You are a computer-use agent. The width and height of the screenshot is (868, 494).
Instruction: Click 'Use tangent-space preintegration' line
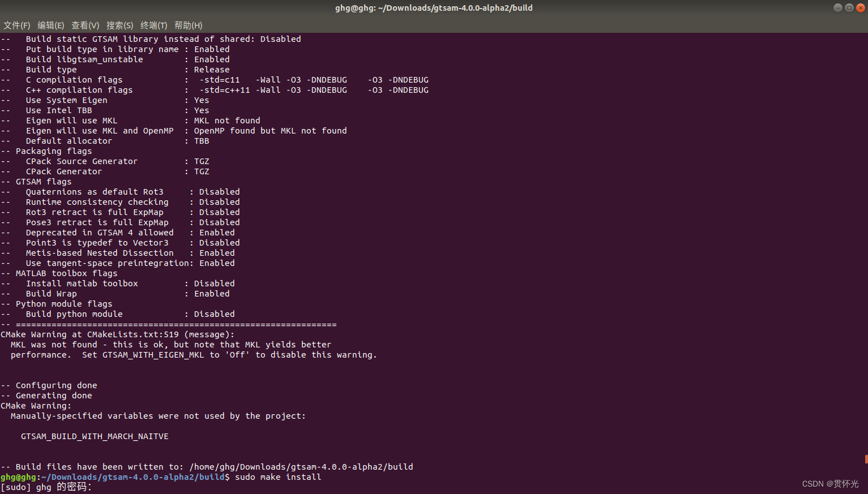(x=118, y=263)
